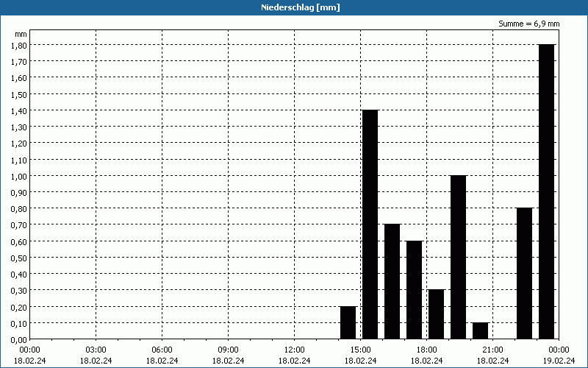
Task: Click the "Niederschlag [mm]" chart title
Action: tap(301, 7)
